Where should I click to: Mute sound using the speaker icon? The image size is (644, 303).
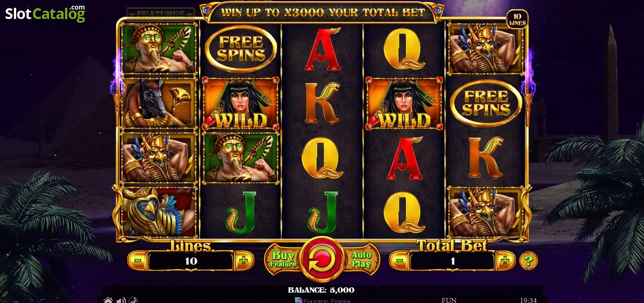pos(121,300)
